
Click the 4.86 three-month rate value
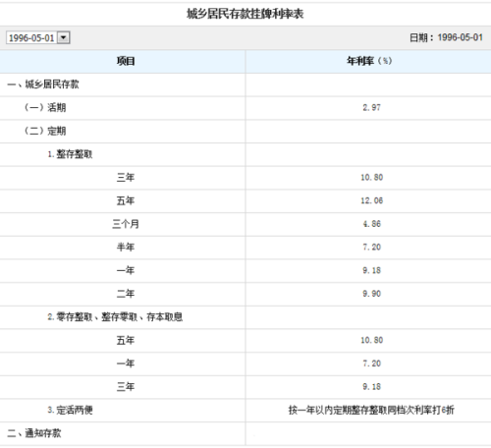[372, 224]
